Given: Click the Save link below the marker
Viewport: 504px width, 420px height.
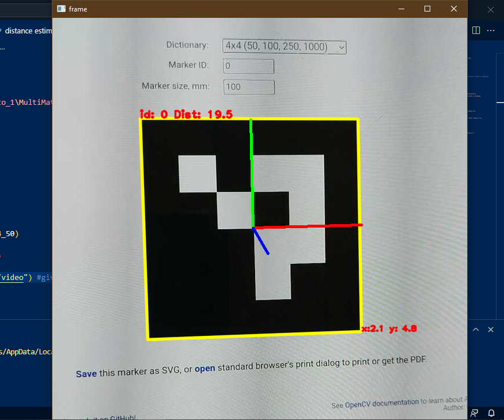Looking at the screenshot, I should (86, 373).
